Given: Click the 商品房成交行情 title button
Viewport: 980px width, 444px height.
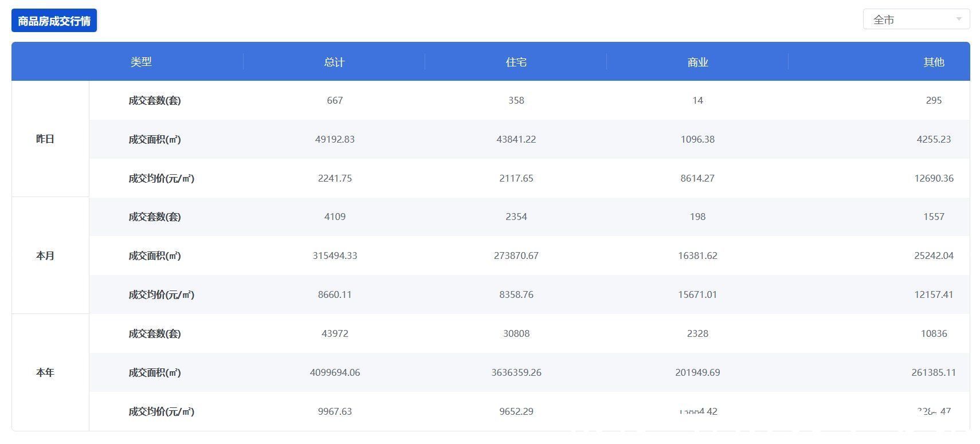Looking at the screenshot, I should [54, 21].
